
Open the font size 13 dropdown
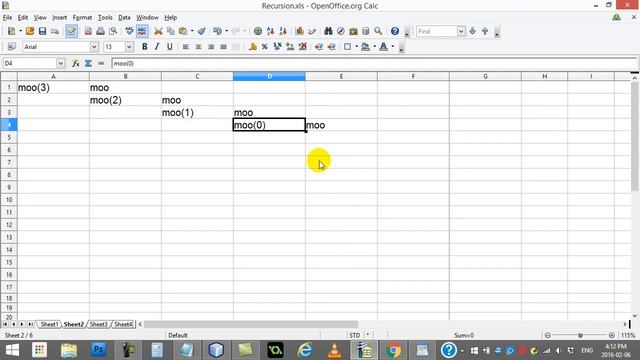[129, 47]
